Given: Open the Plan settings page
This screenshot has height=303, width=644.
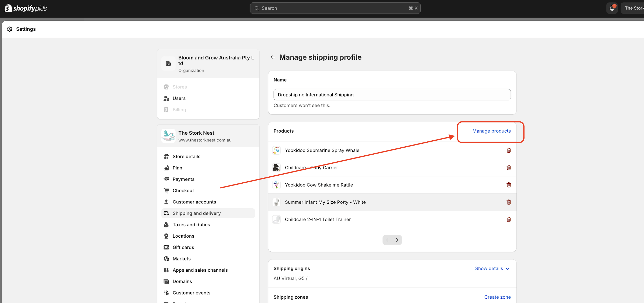Looking at the screenshot, I should (x=208, y=168).
